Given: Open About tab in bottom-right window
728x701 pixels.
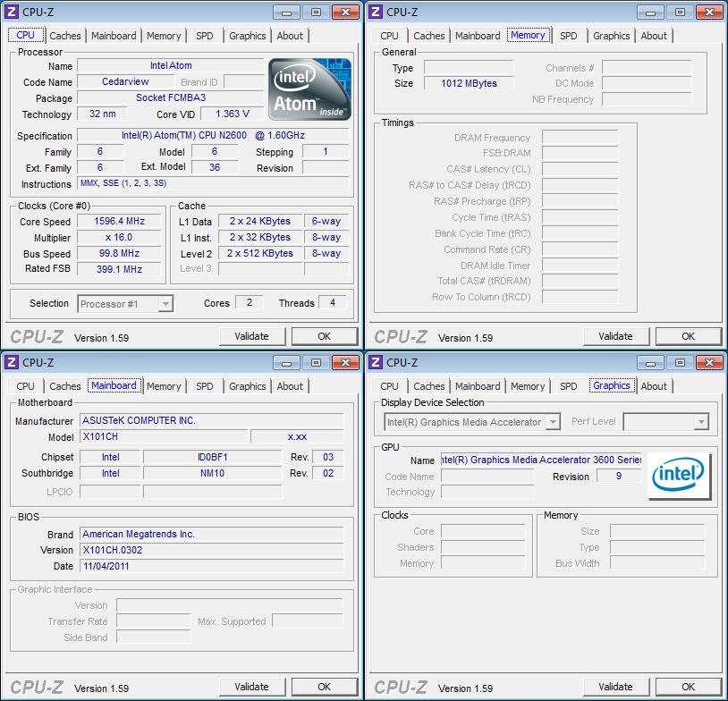Looking at the screenshot, I should click(654, 386).
